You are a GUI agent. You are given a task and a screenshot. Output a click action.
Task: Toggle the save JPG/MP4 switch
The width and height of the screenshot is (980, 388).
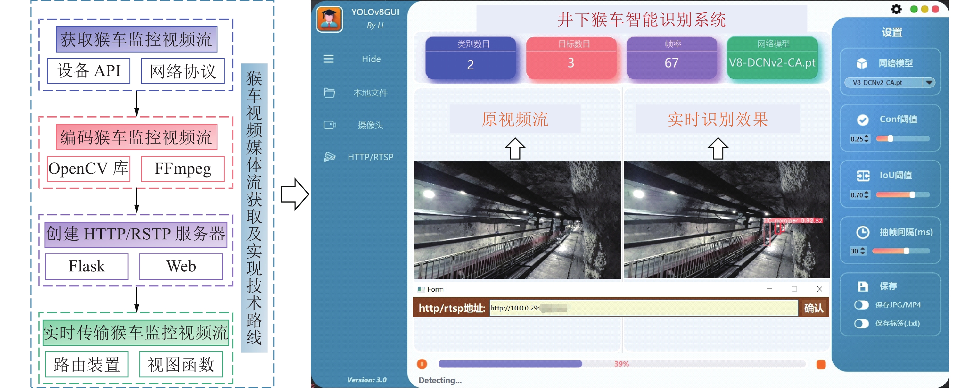[x=861, y=305]
